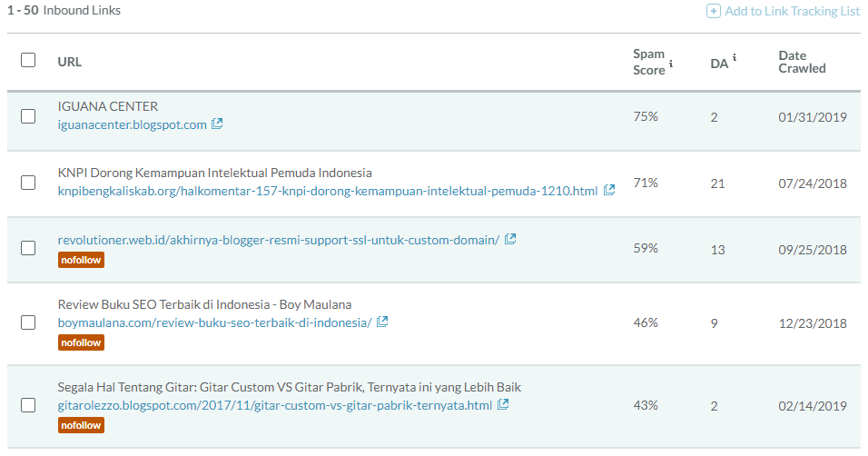Open iguanacenter.blogspot.com URL link
Image resolution: width=868 pixels, height=456 pixels.
tap(133, 124)
